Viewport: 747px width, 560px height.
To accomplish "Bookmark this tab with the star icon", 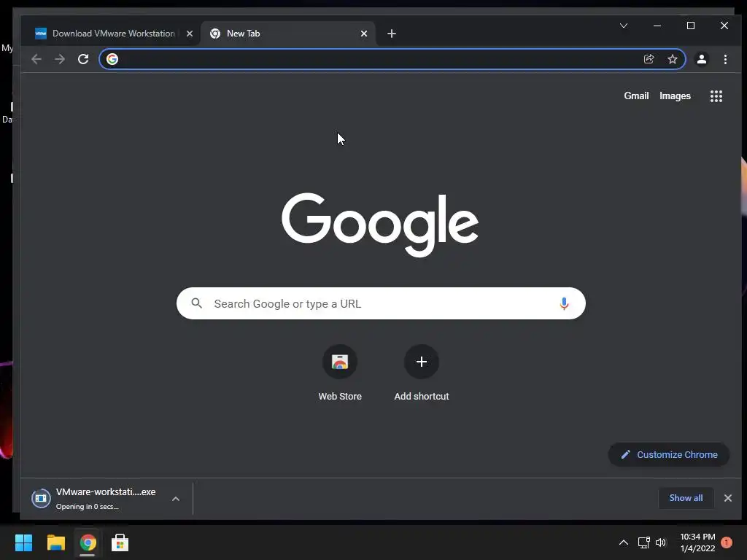I will click(x=672, y=59).
